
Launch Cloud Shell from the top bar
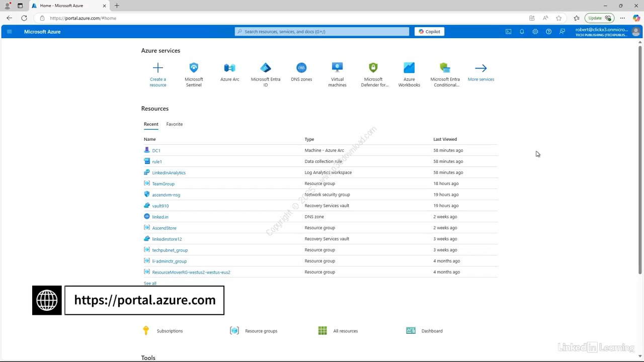[508, 32]
